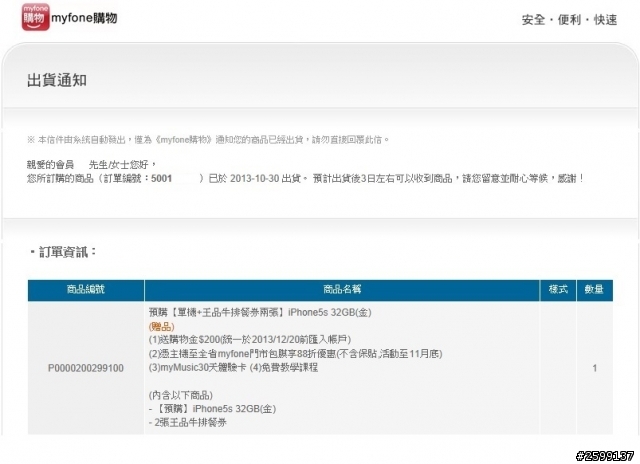Click the myfone購物 brand name text

pos(84,18)
